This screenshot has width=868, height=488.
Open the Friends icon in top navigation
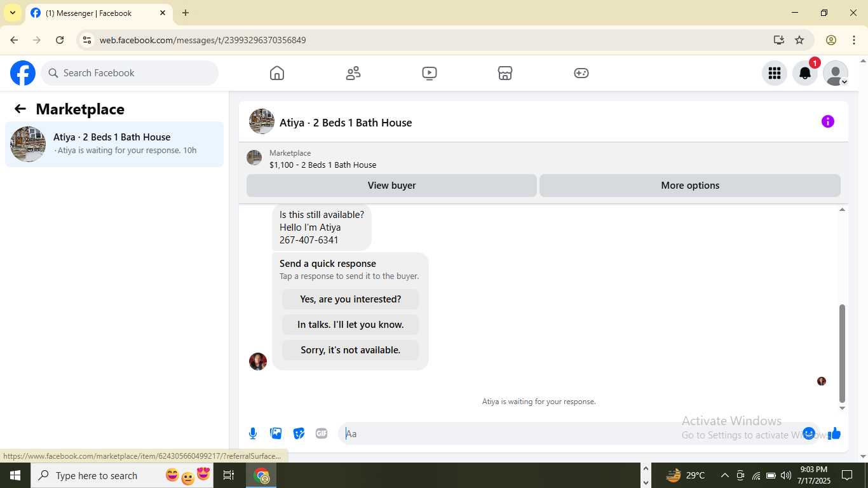(353, 73)
